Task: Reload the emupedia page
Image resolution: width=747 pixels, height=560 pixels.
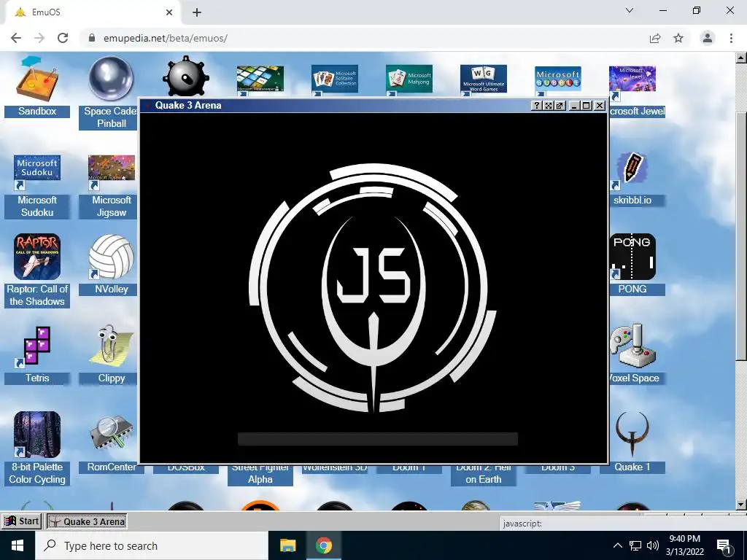Action: [63, 38]
